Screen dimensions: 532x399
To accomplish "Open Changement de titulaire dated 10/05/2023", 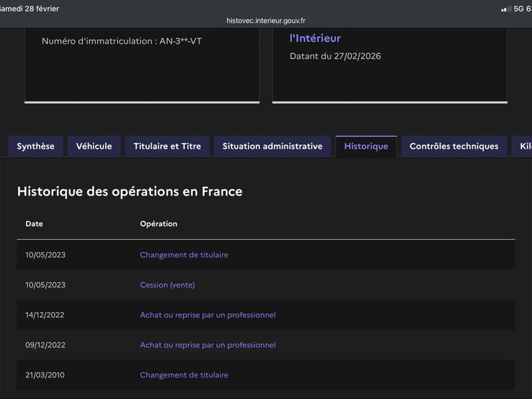I will tap(184, 255).
